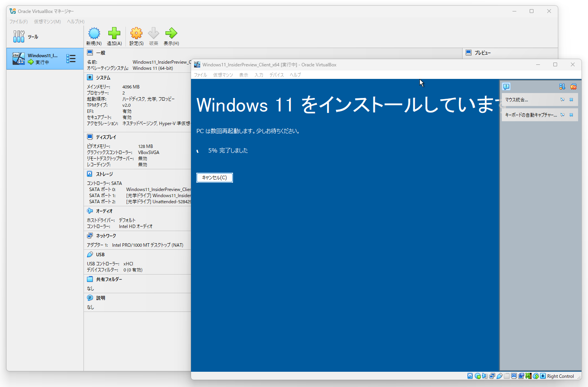Click the 4096 MB main memory value
Image resolution: width=588 pixels, height=387 pixels.
coord(131,87)
